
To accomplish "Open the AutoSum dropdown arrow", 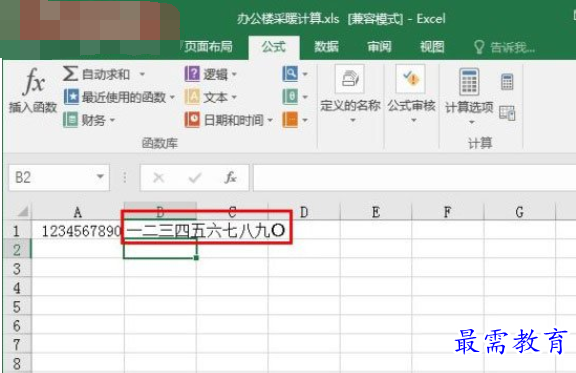I will 142,75.
